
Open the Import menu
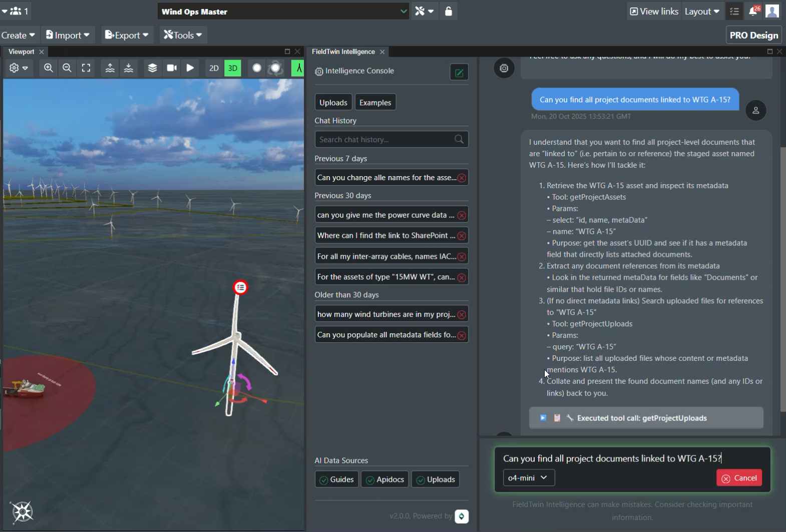[x=68, y=35]
